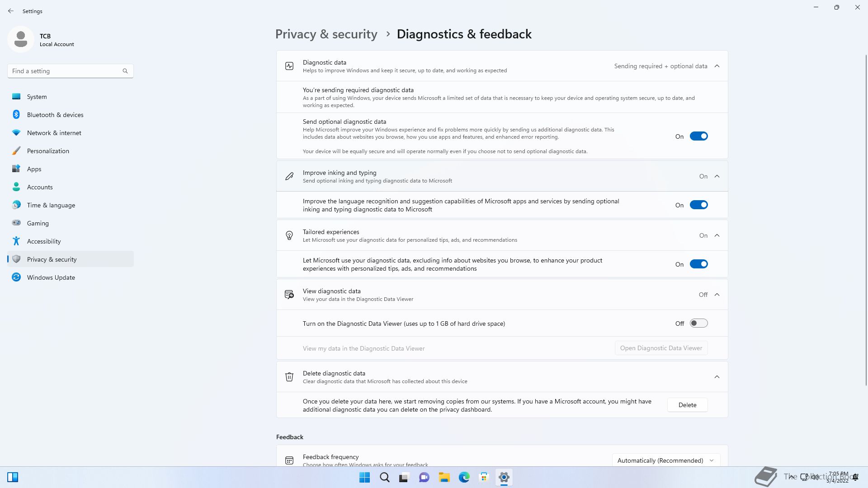Open System settings category
868x488 pixels.
pos(71,97)
